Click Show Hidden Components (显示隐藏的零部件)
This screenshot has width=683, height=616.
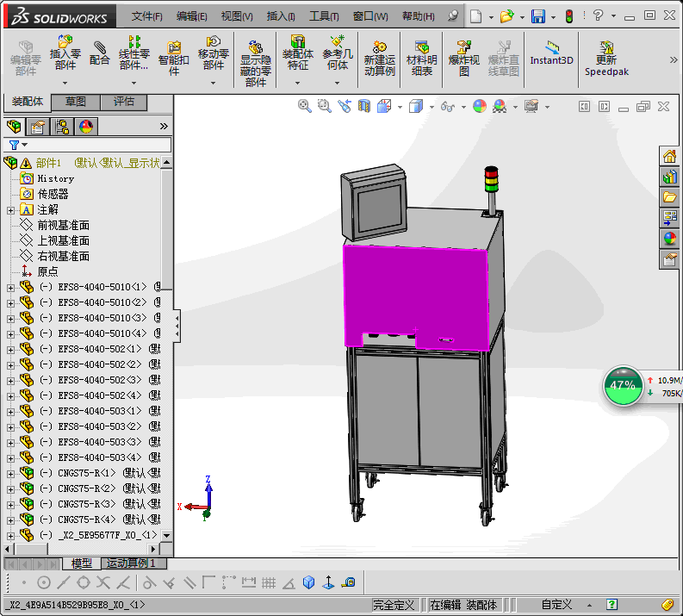(x=255, y=64)
